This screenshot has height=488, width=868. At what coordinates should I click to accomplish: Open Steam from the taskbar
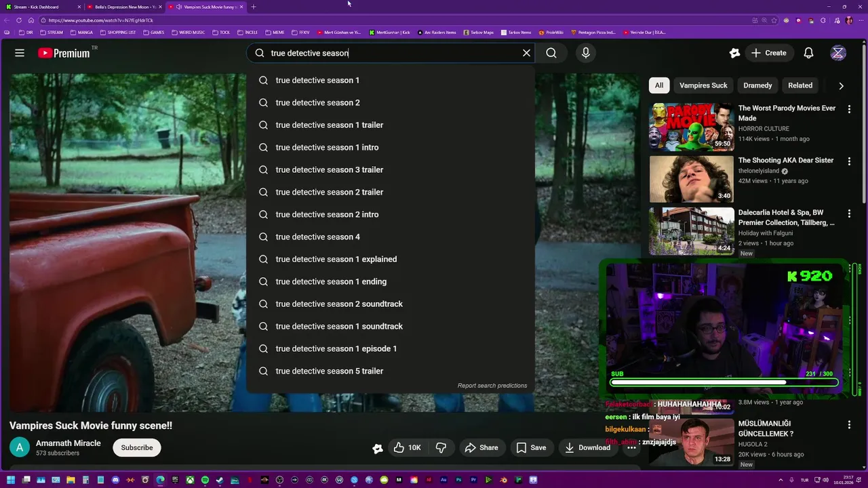tap(220, 480)
